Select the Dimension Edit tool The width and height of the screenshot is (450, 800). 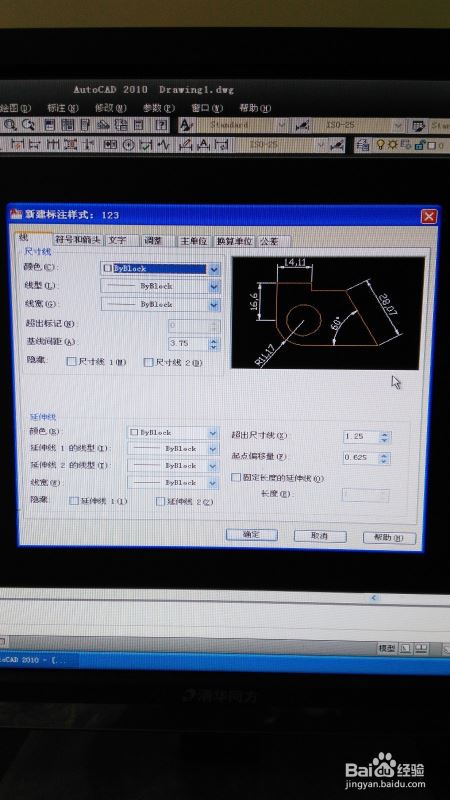click(186, 145)
